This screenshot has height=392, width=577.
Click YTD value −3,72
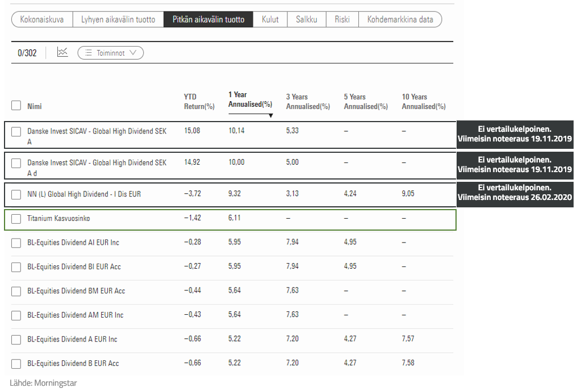[x=193, y=193]
